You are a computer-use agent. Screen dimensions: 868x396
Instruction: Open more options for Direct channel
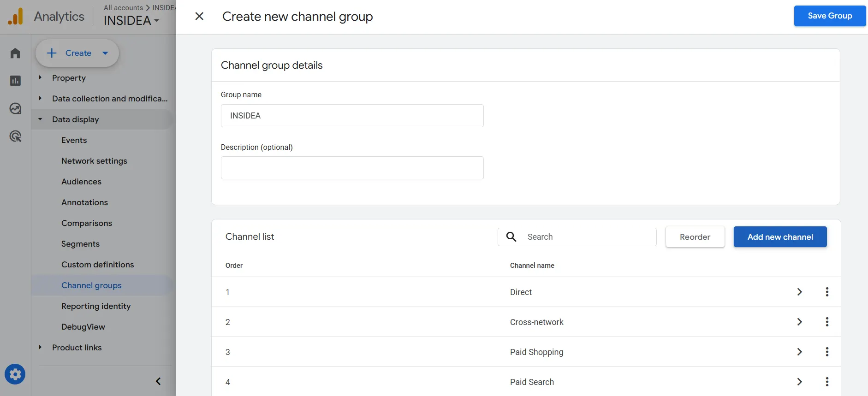click(827, 292)
